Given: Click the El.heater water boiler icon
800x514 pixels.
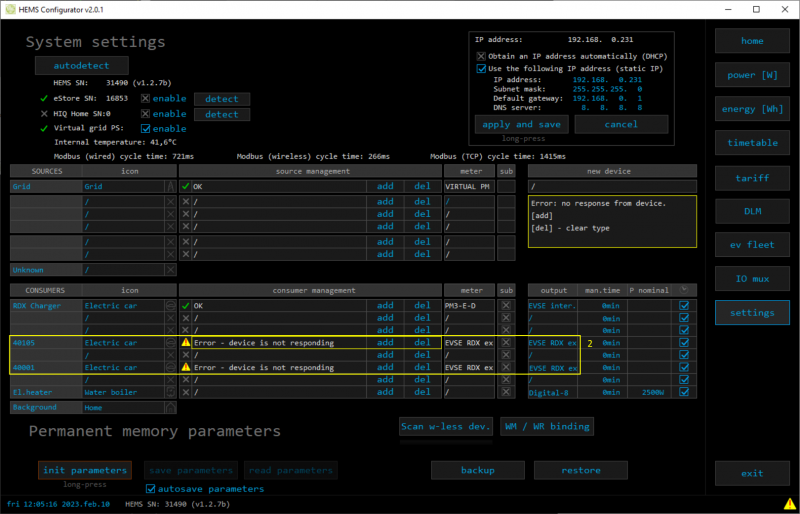Looking at the screenshot, I should (x=170, y=392).
